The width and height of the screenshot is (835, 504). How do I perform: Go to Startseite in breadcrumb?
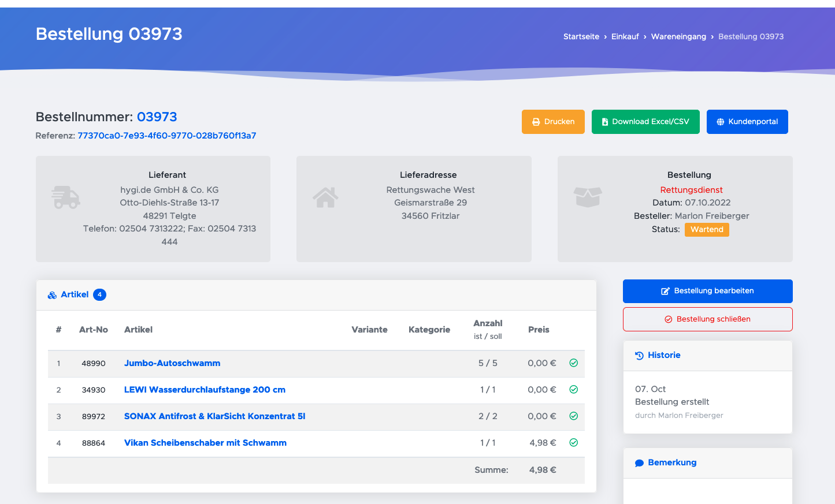581,36
